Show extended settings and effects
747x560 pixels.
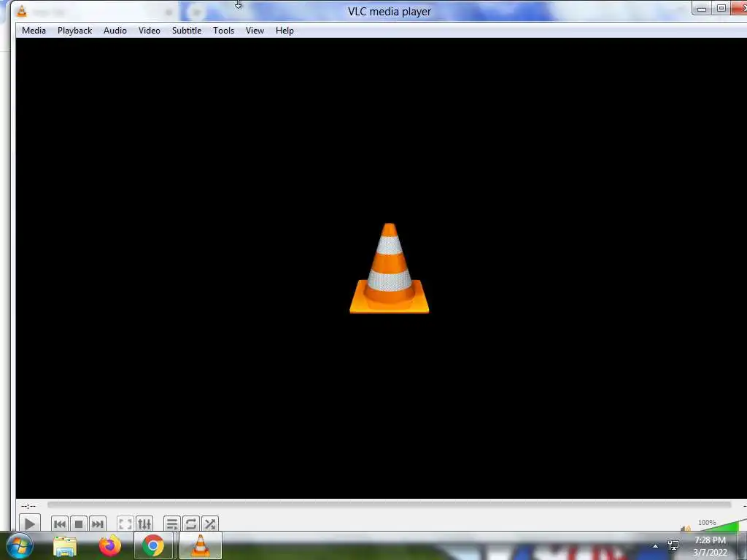[144, 524]
